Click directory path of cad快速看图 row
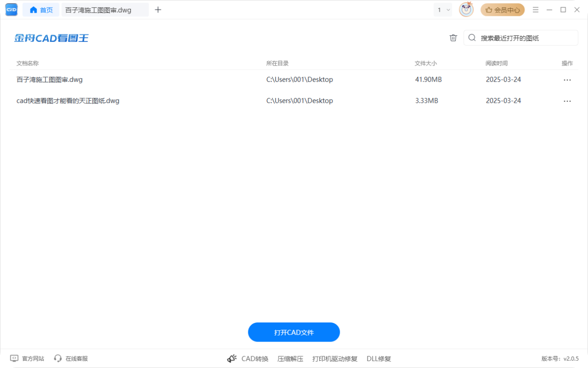Viewport: 588px width, 368px height. coord(300,100)
